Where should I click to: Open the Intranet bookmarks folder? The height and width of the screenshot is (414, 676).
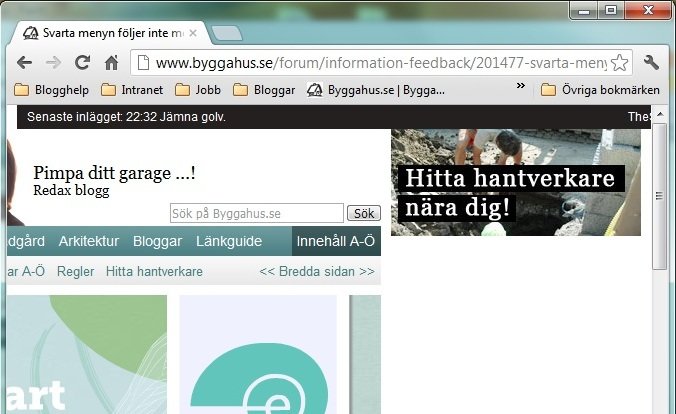coord(132,90)
